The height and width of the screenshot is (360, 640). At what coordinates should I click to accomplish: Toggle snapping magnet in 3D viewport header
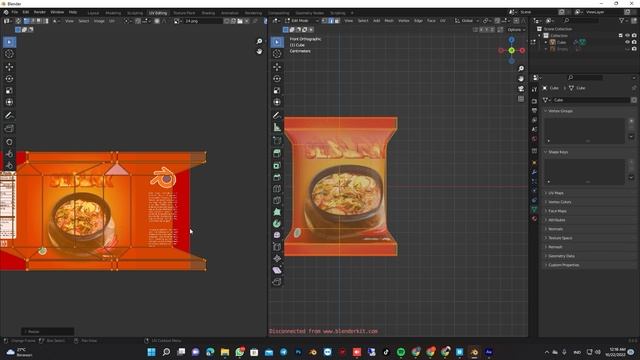pyautogui.click(x=497, y=21)
